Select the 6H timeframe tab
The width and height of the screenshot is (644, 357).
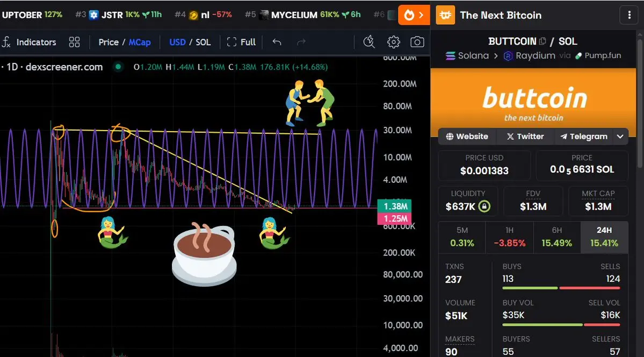point(557,237)
